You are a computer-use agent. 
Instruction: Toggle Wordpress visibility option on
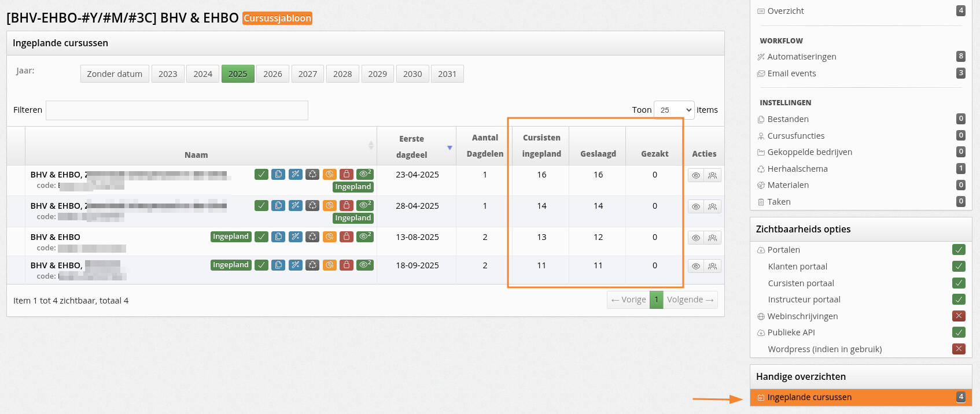point(959,349)
